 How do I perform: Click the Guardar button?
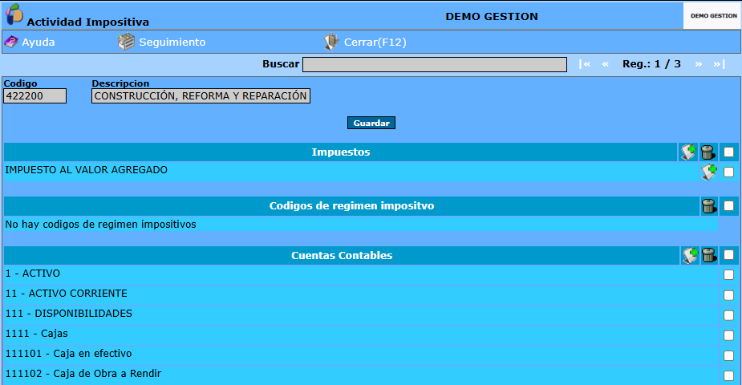click(371, 123)
